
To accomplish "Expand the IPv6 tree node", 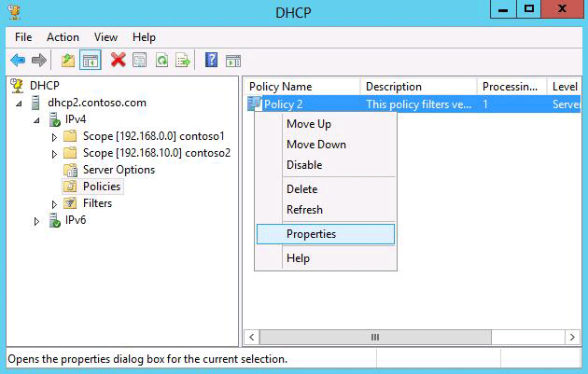I will coord(37,221).
